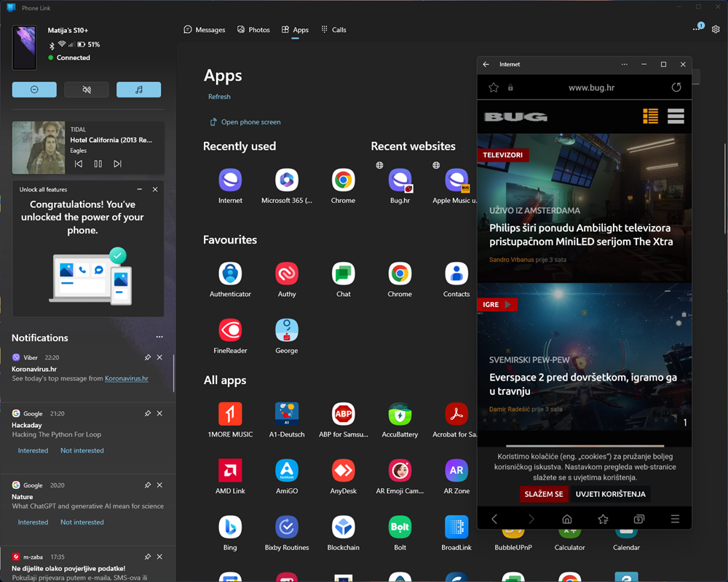Open Chrome under Recently used

(x=343, y=180)
